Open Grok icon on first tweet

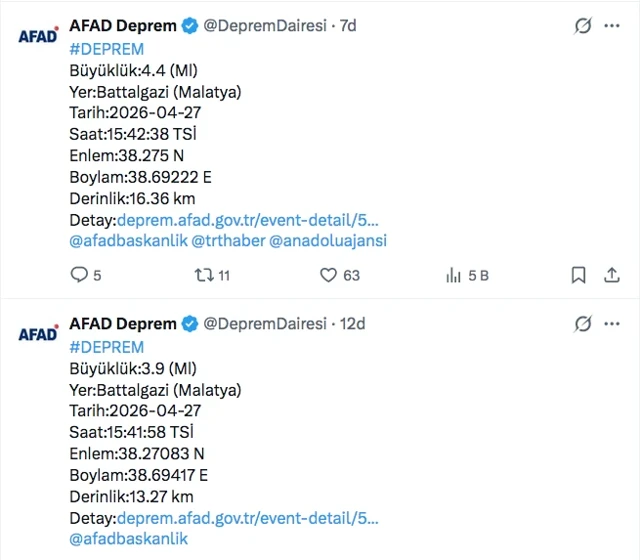[582, 26]
